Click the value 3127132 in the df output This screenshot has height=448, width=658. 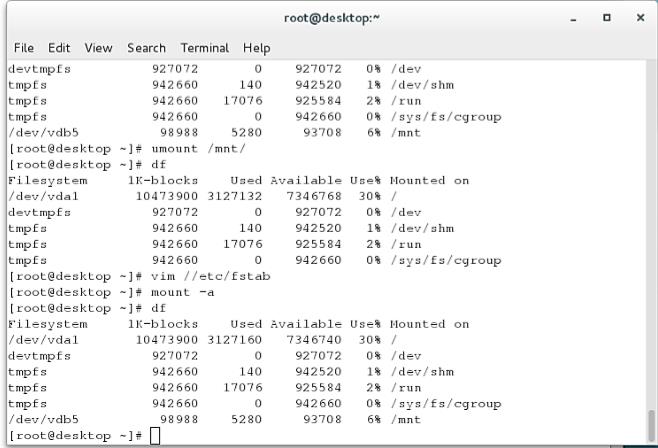pyautogui.click(x=235, y=196)
